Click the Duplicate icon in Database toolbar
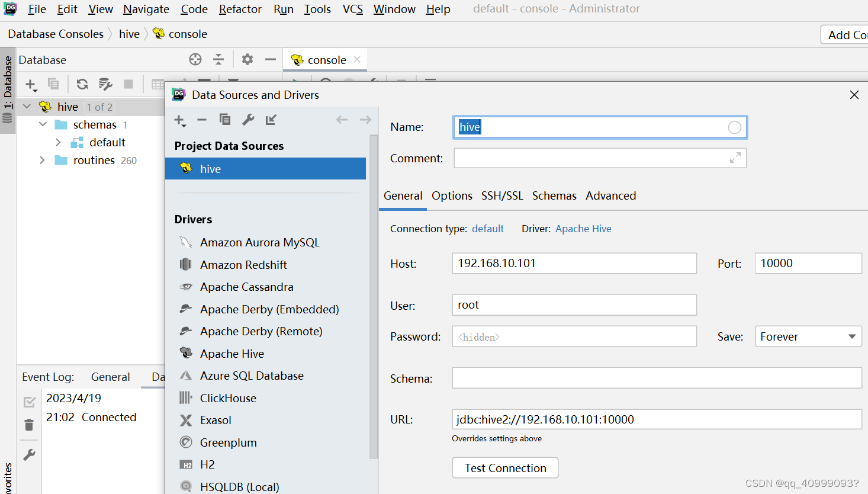Viewport: 868px width, 494px height. (x=53, y=84)
